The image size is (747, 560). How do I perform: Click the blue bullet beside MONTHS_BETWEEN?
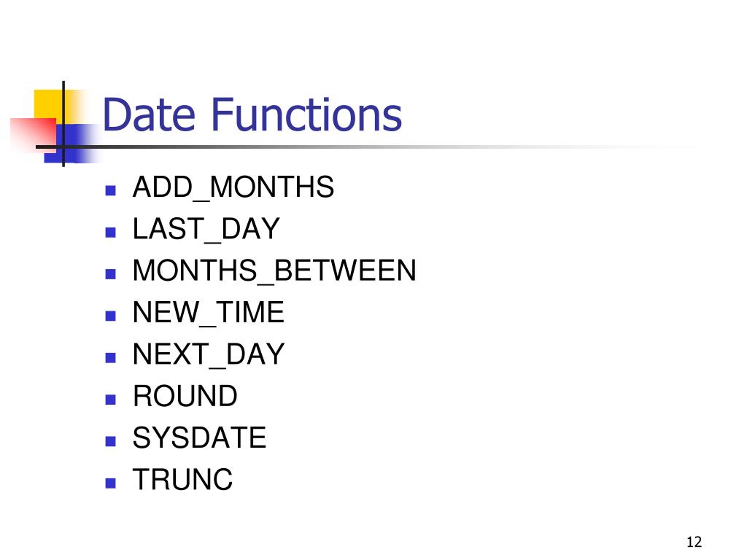(x=111, y=274)
